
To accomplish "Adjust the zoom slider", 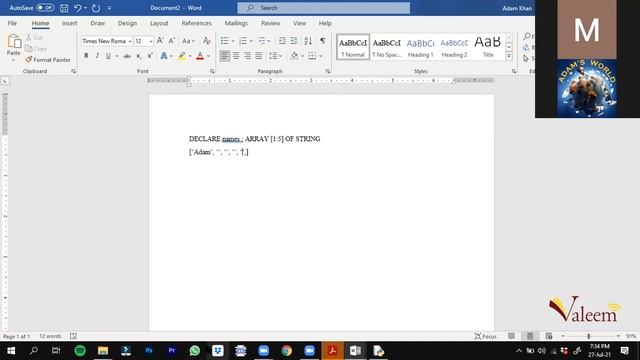I will click(x=589, y=336).
